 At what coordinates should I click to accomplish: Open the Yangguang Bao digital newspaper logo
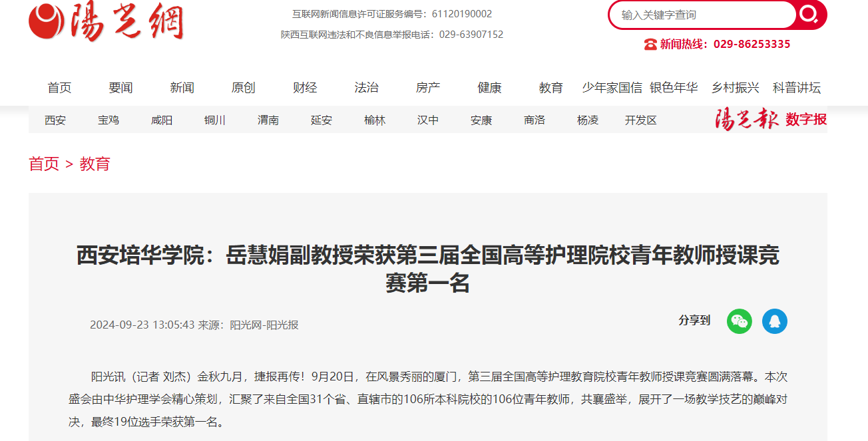click(x=746, y=120)
